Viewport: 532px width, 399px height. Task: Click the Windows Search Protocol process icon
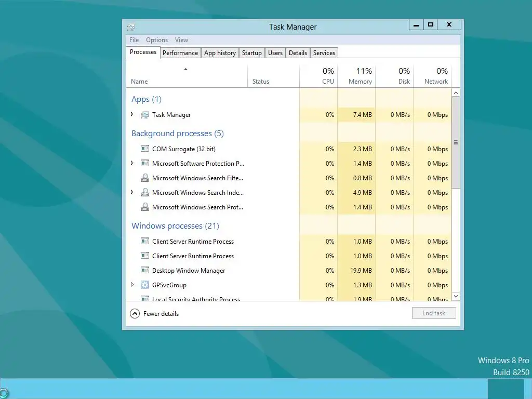[x=145, y=207]
